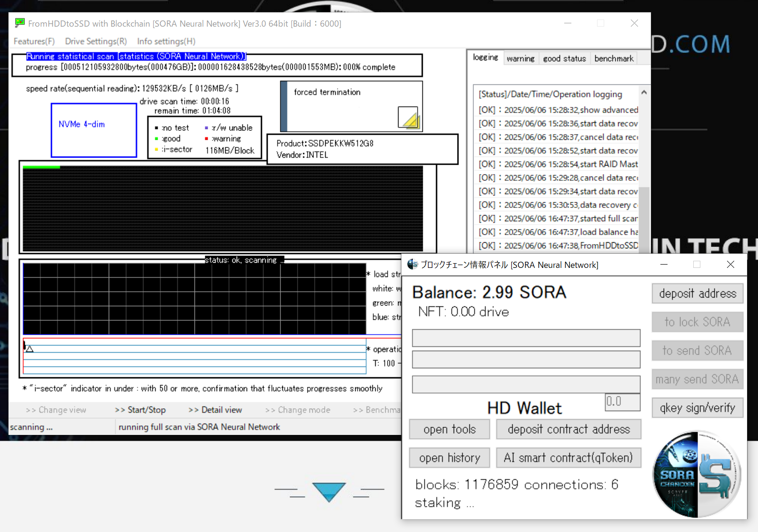Click the purple r/w unable legend swatch
The height and width of the screenshot is (532, 758).
(206, 128)
